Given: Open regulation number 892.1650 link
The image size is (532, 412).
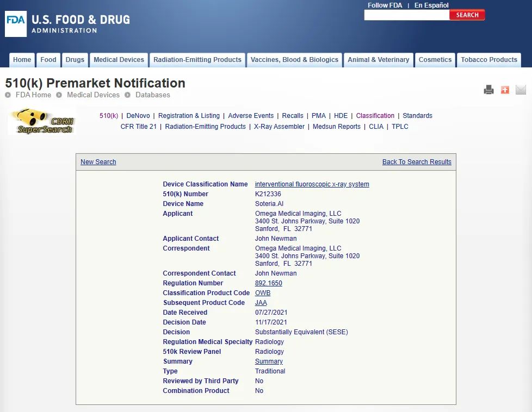Looking at the screenshot, I should [268, 283].
